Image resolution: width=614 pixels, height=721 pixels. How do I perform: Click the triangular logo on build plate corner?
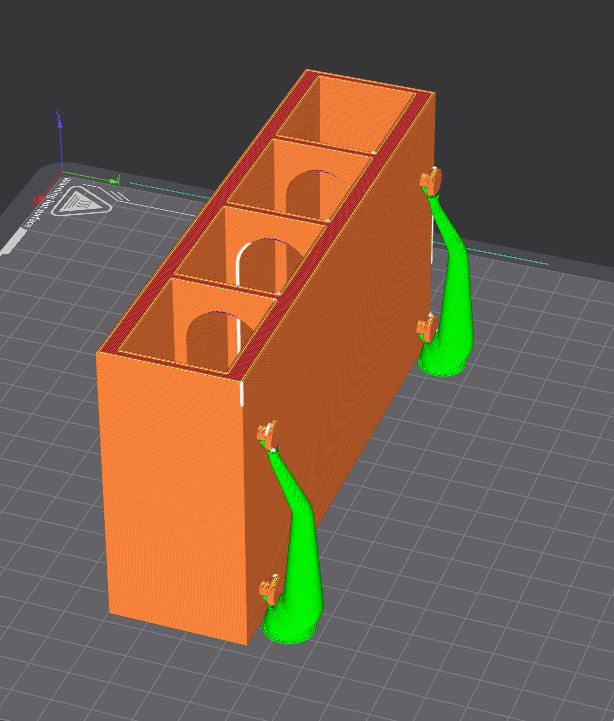pos(81,201)
